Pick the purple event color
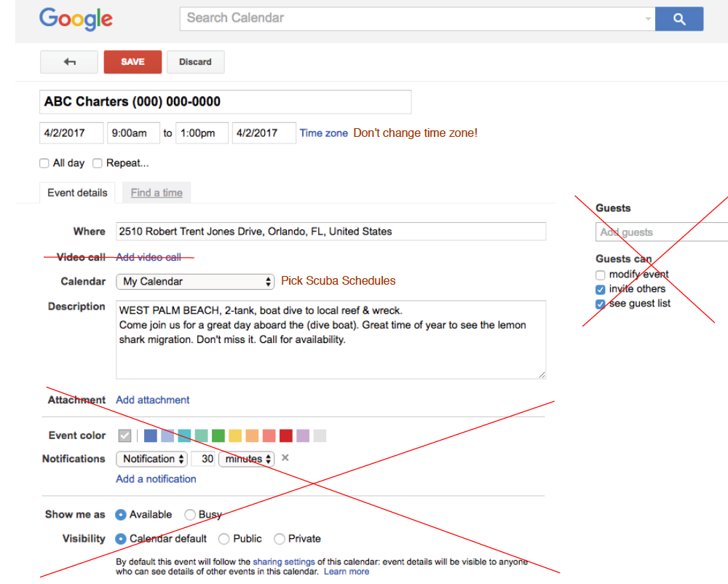The height and width of the screenshot is (584, 728). [x=303, y=436]
